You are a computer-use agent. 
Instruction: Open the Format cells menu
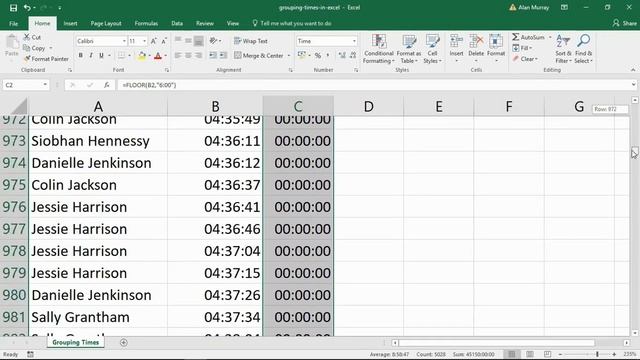coord(496,48)
